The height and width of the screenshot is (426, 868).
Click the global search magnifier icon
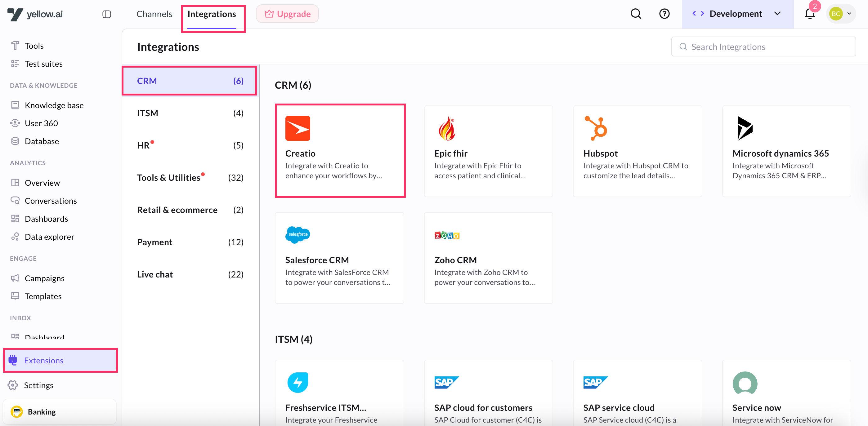point(636,14)
